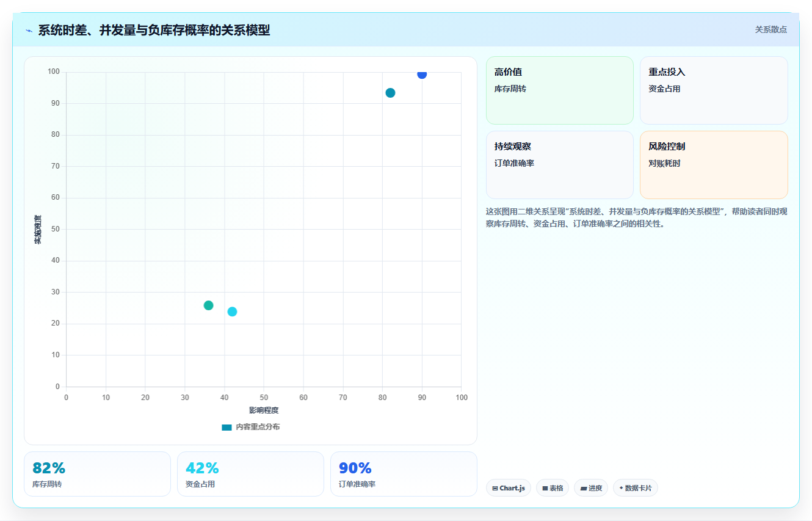Screen dimensions: 812x521
Task: Click the 实施难度 y-axis title
Action: [x=38, y=230]
